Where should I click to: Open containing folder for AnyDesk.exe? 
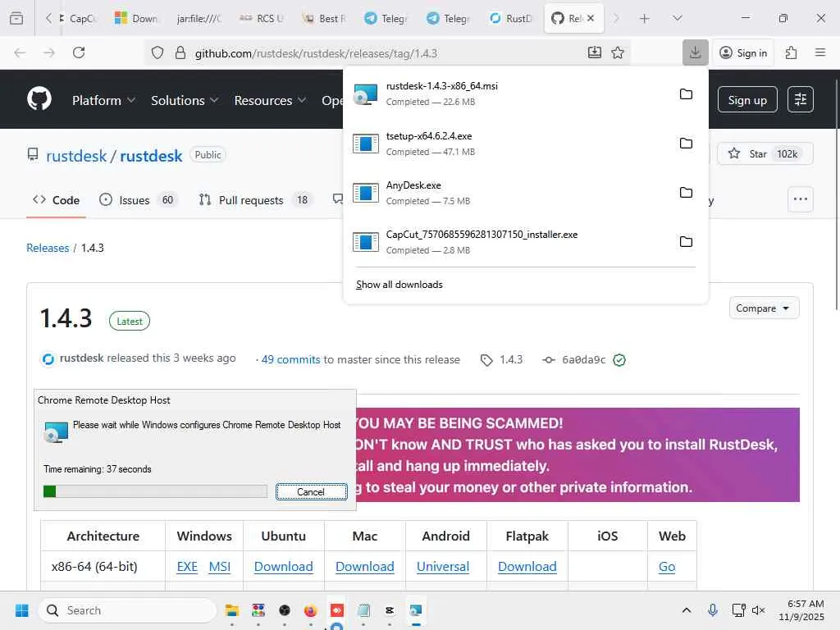tap(686, 193)
